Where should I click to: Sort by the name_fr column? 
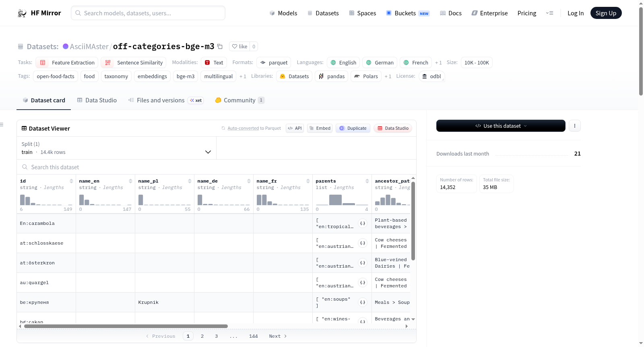308,181
